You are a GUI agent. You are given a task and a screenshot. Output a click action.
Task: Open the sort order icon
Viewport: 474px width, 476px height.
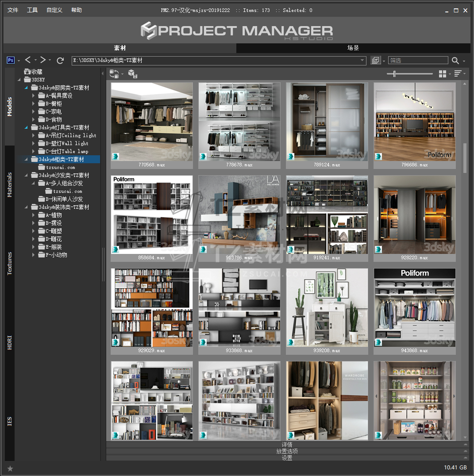click(x=458, y=74)
